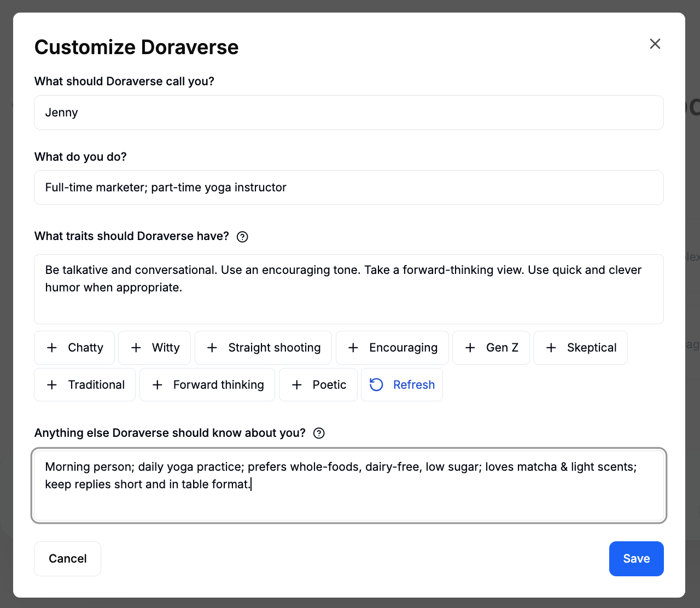Click the plus icon on Traditional chip
The image size is (700, 608).
[52, 385]
